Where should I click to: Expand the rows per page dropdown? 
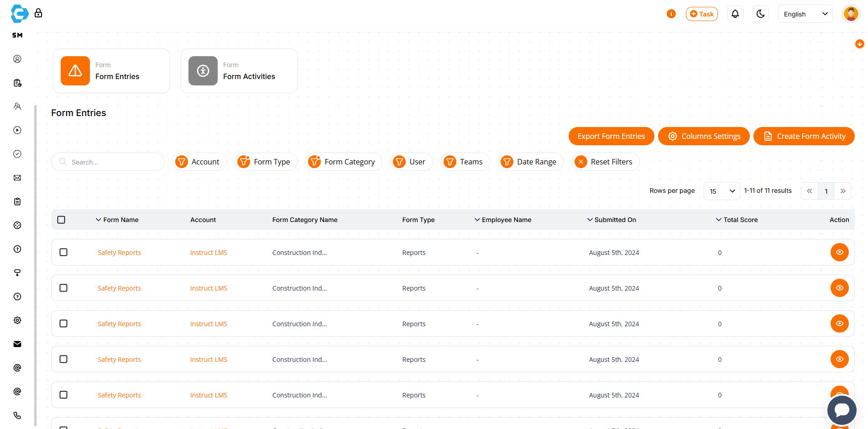click(722, 191)
